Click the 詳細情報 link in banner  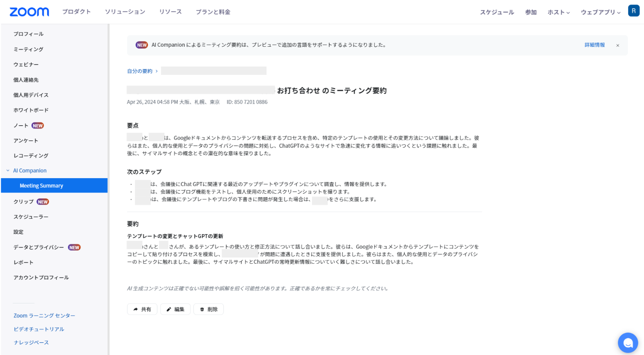594,45
